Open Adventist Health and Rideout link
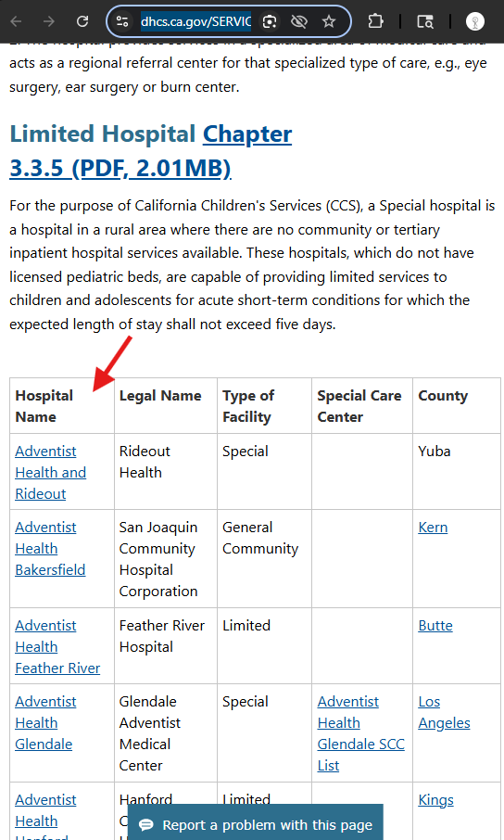Viewport: 504px width, 840px height. (x=50, y=473)
